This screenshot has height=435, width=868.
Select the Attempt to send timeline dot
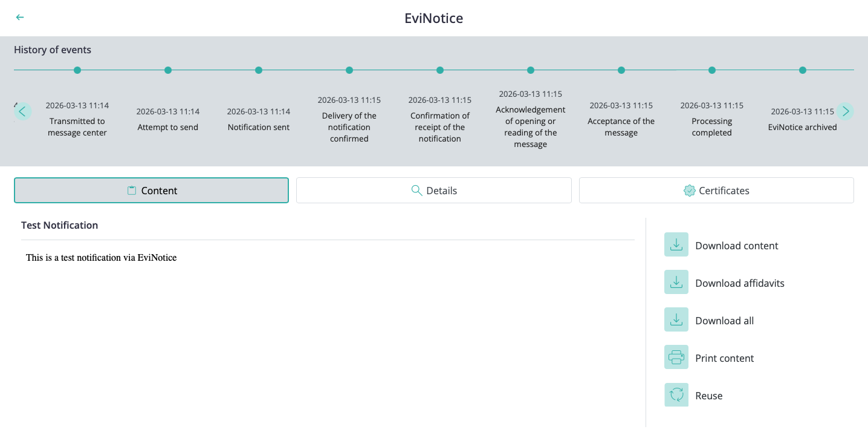(x=168, y=70)
